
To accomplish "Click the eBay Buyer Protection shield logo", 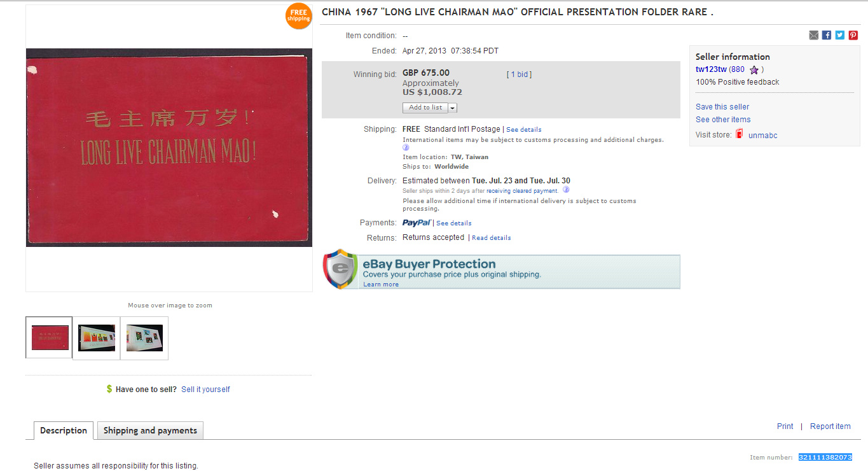I will coord(340,269).
